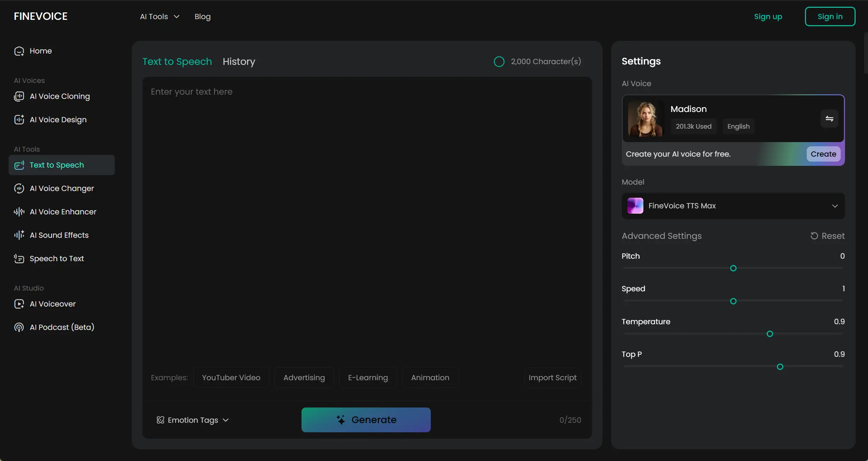Click the Import Script button
The height and width of the screenshot is (461, 868).
552,378
